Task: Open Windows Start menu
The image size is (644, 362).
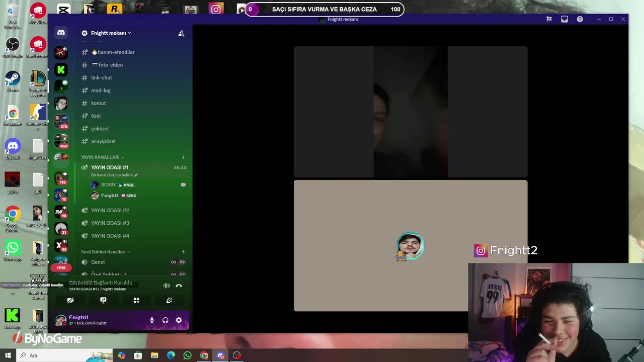Action: 8,355
